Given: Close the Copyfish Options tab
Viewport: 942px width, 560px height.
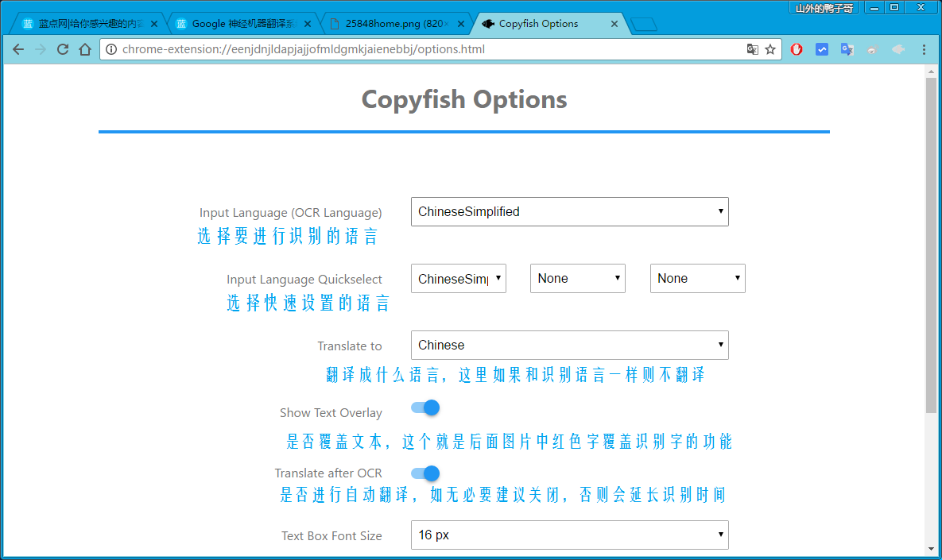Looking at the screenshot, I should [x=614, y=24].
